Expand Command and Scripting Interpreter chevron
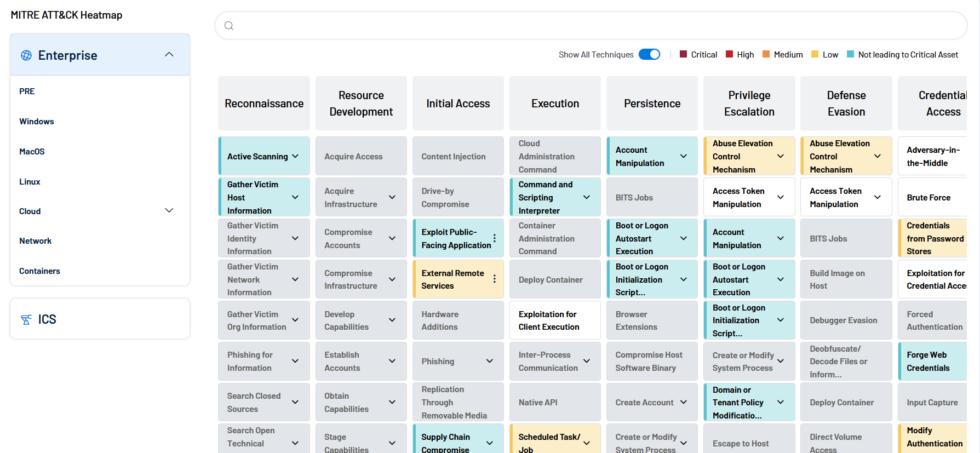This screenshot has width=980, height=453. coord(587,197)
